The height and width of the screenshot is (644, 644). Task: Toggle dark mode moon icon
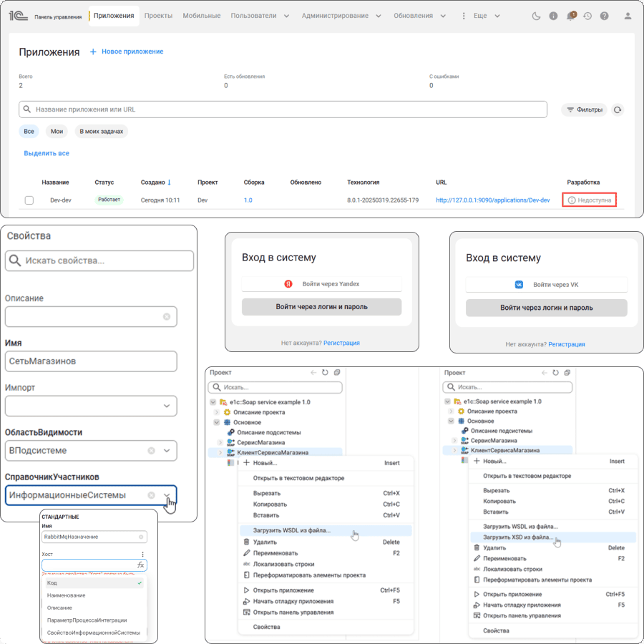(x=536, y=16)
